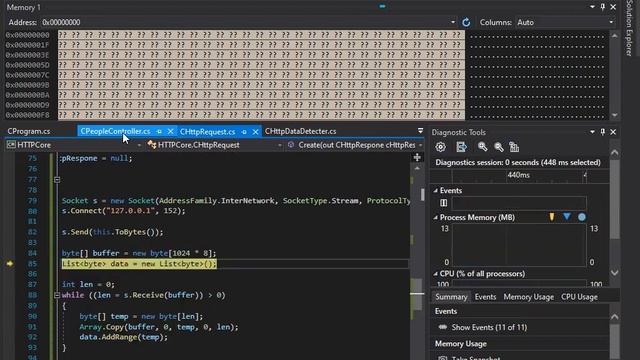The height and width of the screenshot is (360, 640).
Task: Refresh the Memory 1 window contents
Action: [x=466, y=22]
